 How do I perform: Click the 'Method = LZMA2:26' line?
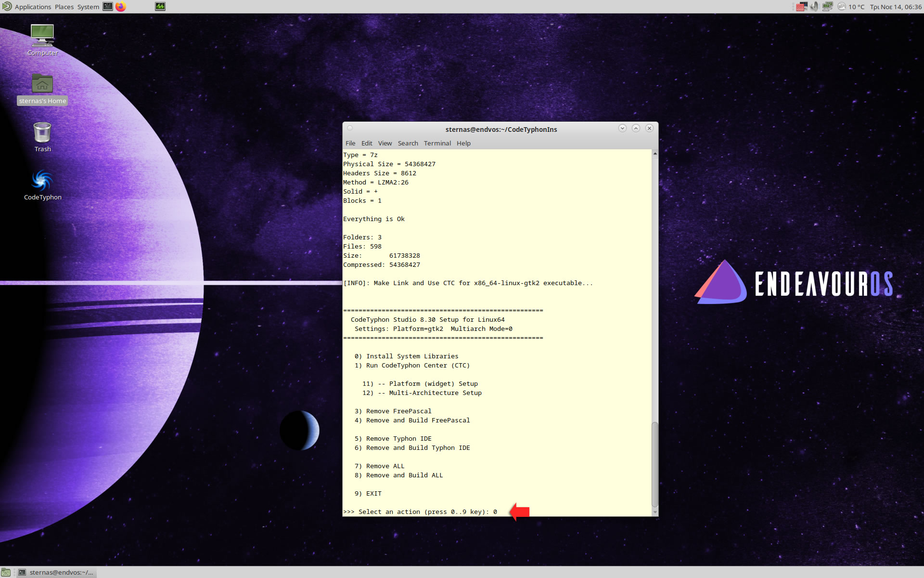[375, 182]
